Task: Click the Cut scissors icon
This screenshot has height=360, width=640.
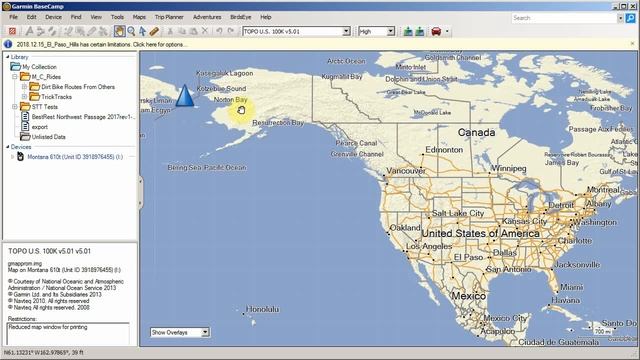Action: click(x=170, y=31)
